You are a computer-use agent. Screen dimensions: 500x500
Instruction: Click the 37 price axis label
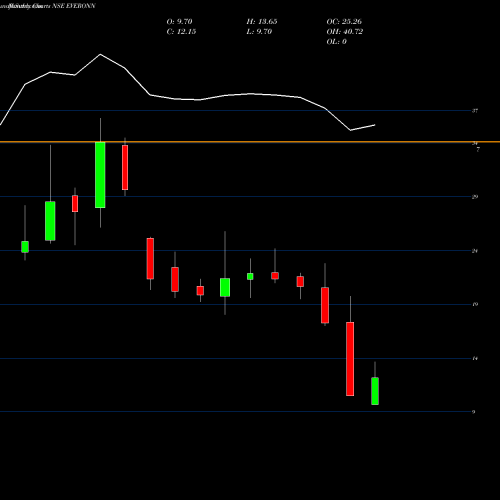point(475,111)
